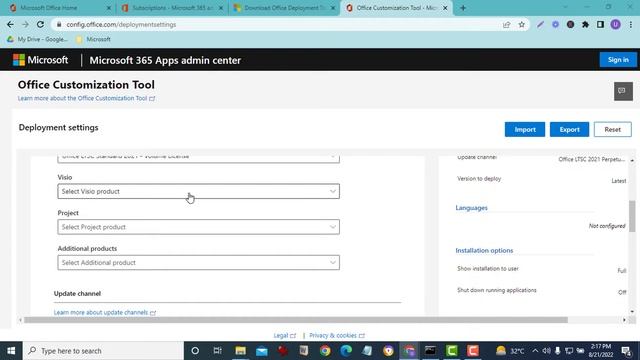Click the horizontal scrollbar thumb
The width and height of the screenshot is (640, 360).
click(x=296, y=320)
